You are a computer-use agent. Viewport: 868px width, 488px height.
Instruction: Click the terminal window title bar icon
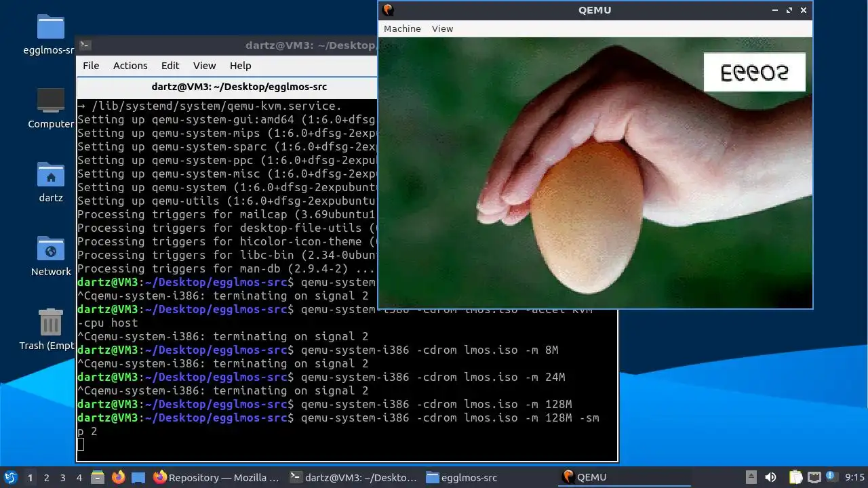point(85,45)
